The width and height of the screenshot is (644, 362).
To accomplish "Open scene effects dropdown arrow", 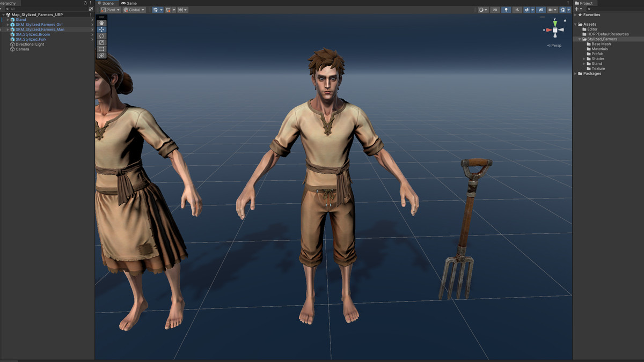I will (x=532, y=10).
